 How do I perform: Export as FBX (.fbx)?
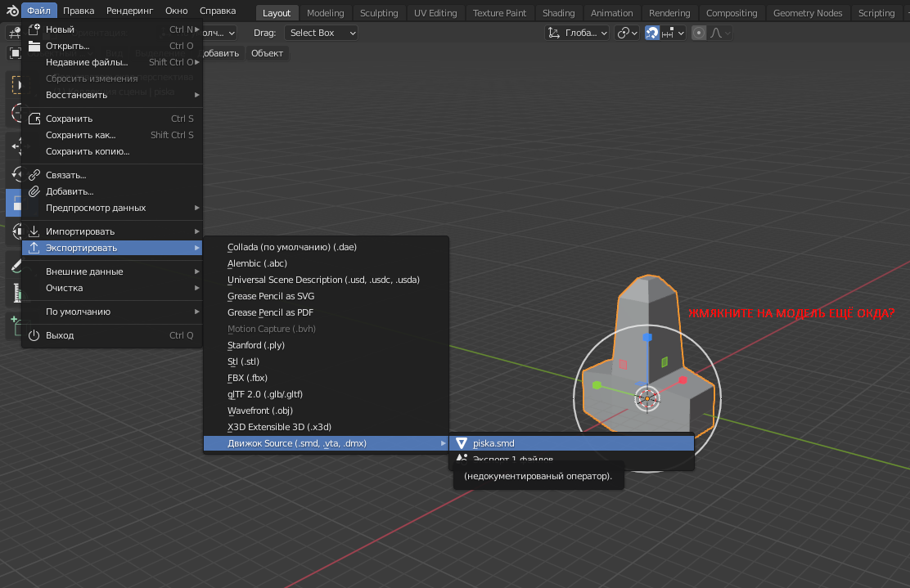(327, 378)
